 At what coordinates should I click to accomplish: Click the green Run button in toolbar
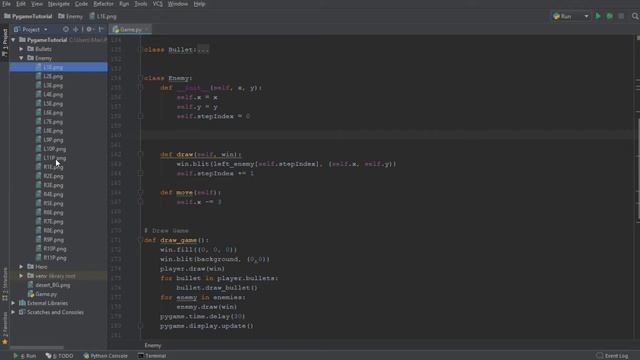coord(598,16)
